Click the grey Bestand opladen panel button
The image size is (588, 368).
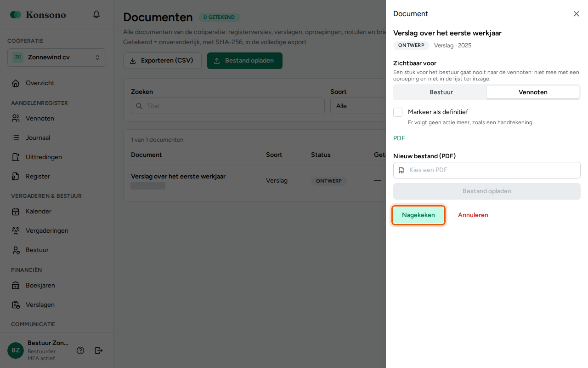487,191
